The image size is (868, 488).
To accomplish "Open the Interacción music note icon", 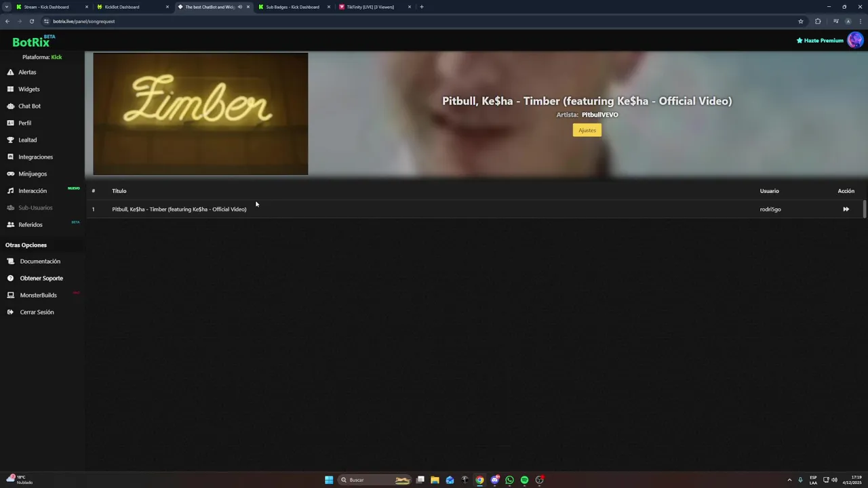I will click(x=10, y=190).
